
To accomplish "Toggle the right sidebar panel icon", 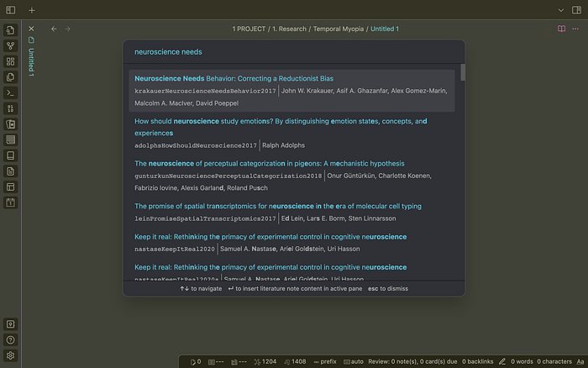I will coord(577,10).
